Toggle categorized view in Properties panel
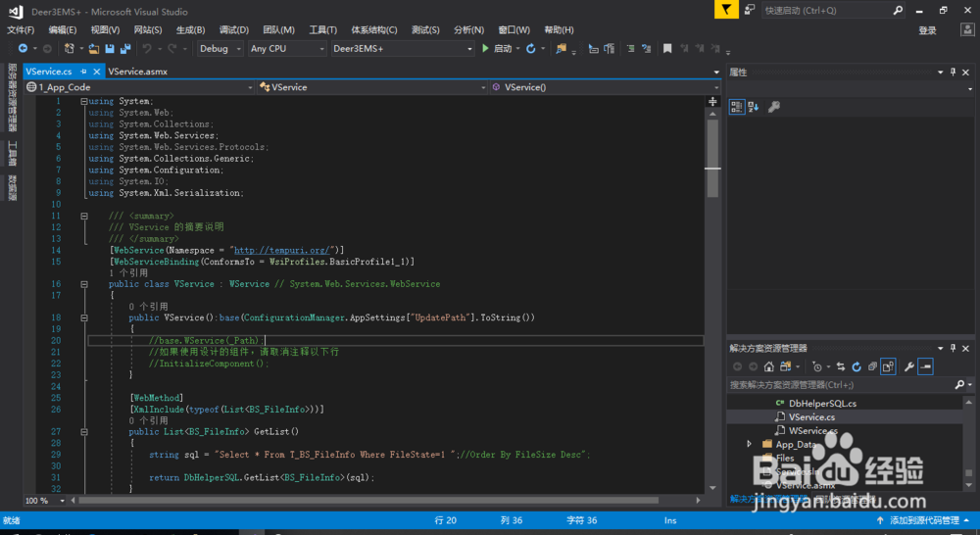This screenshot has width=980, height=535. coord(737,107)
